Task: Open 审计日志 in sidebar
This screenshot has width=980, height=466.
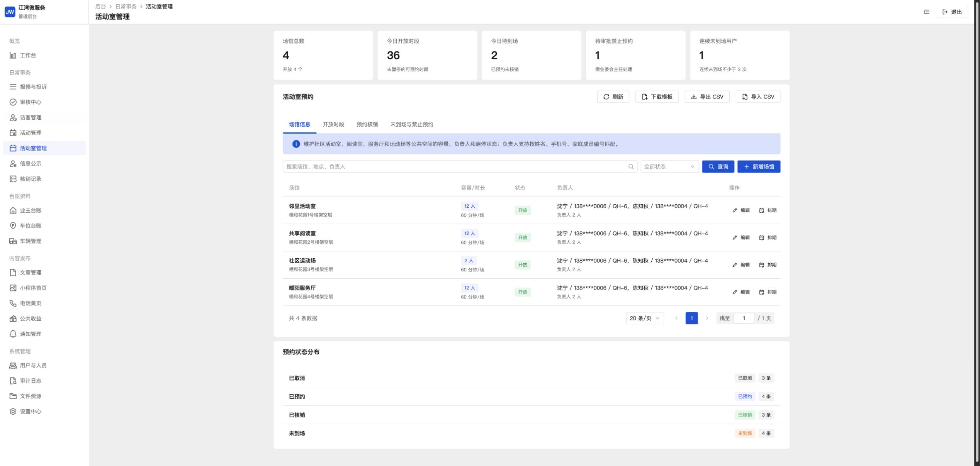Action: [x=44, y=381]
